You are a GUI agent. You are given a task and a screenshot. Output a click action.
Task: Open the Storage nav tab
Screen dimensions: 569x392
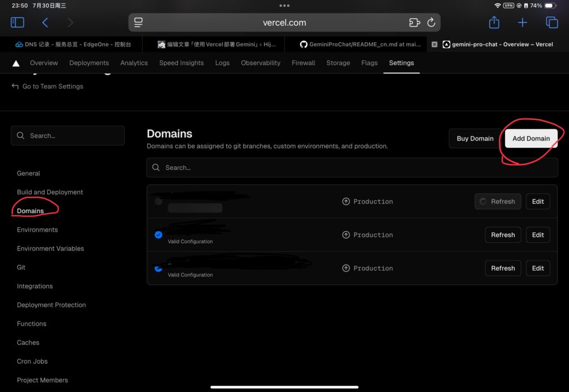[338, 63]
